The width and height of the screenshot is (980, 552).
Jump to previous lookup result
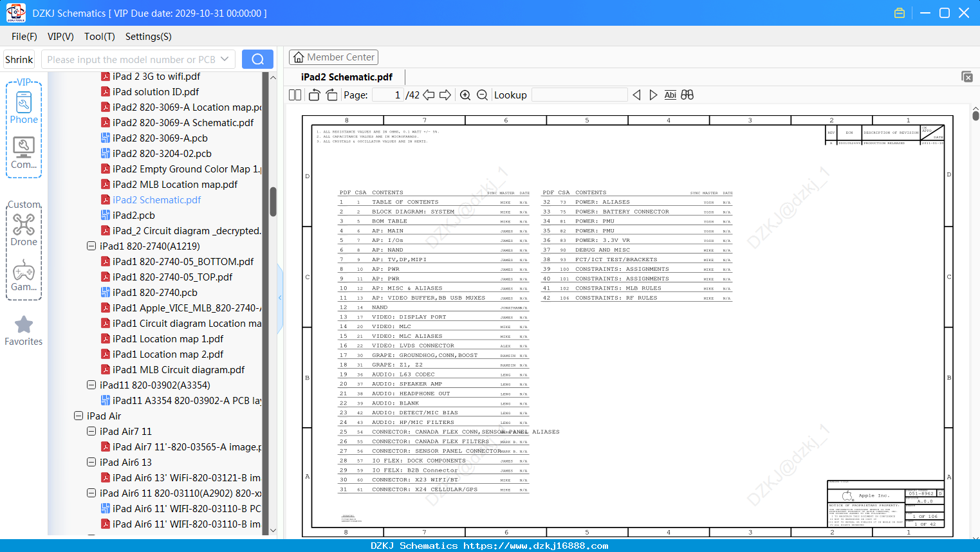[x=636, y=95]
